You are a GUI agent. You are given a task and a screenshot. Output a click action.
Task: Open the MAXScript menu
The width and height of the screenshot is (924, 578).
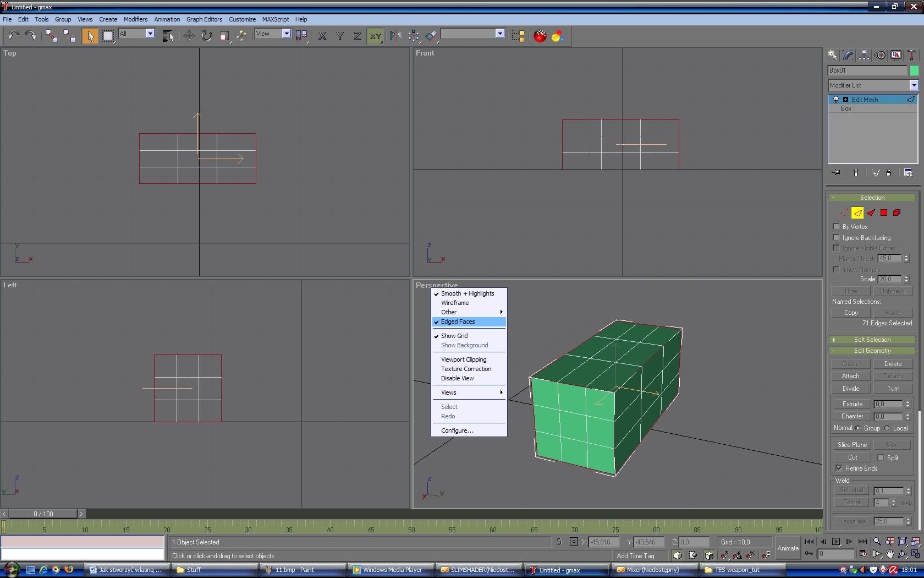(276, 19)
